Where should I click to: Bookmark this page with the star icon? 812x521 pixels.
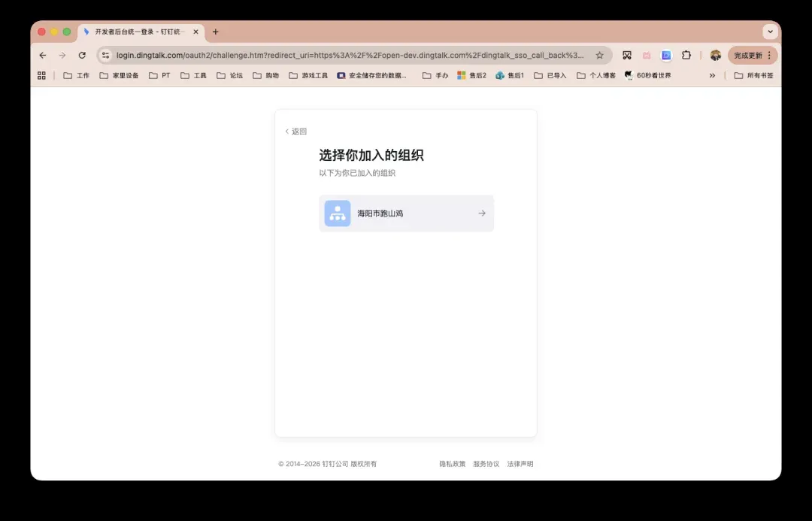599,56
